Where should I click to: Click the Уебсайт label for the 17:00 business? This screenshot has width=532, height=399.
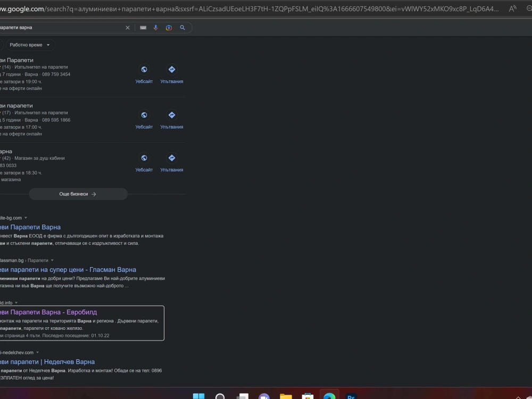tap(144, 127)
